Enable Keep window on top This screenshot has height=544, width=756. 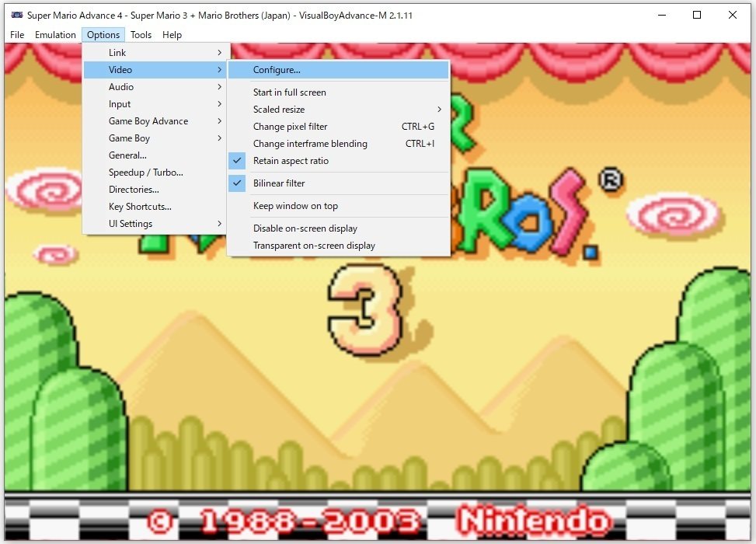click(339, 206)
